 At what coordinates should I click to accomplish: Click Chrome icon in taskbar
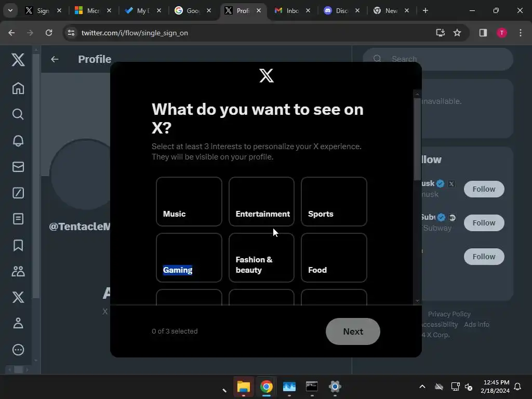[x=267, y=387]
